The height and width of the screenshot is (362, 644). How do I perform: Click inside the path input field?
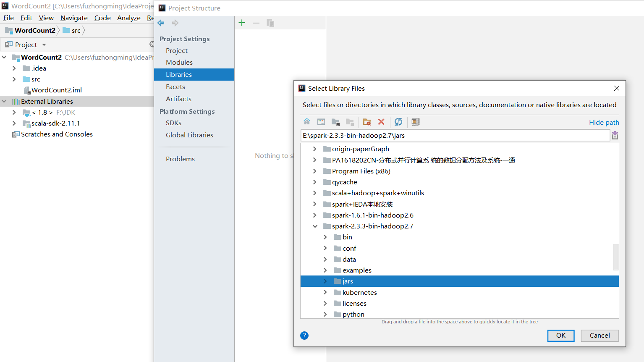click(420, 135)
